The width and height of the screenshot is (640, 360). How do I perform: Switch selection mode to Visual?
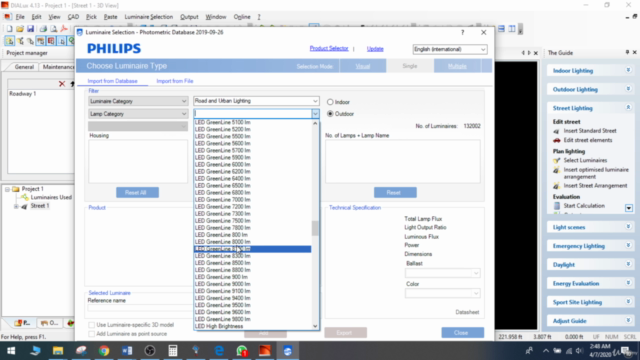pyautogui.click(x=362, y=66)
